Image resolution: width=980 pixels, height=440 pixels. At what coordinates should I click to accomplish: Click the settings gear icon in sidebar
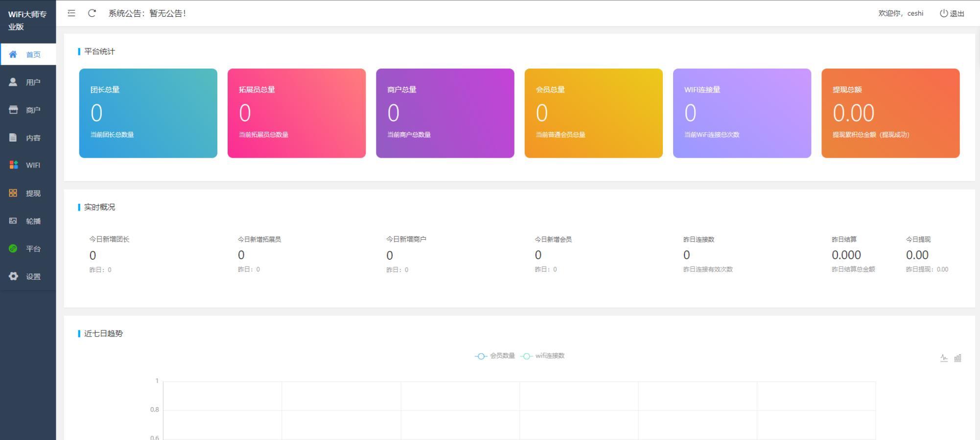click(x=13, y=276)
